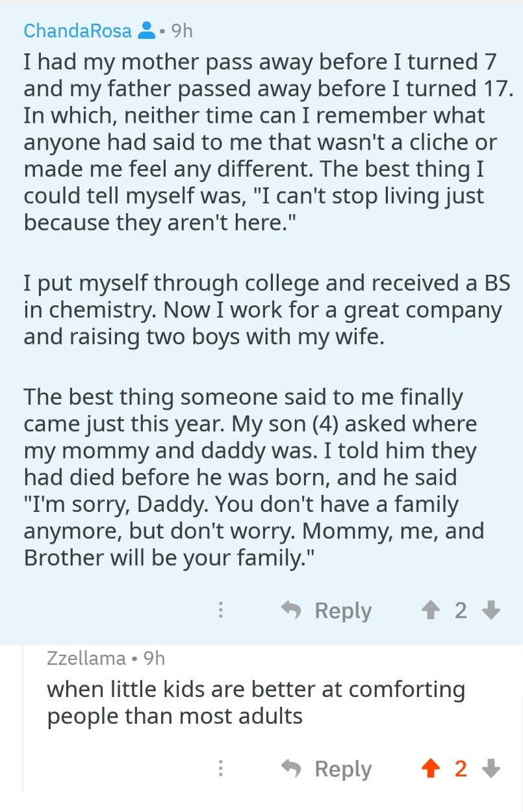Image resolution: width=523 pixels, height=812 pixels.
Task: Click the user icon beside ChandaRosa
Action: pyautogui.click(x=147, y=31)
